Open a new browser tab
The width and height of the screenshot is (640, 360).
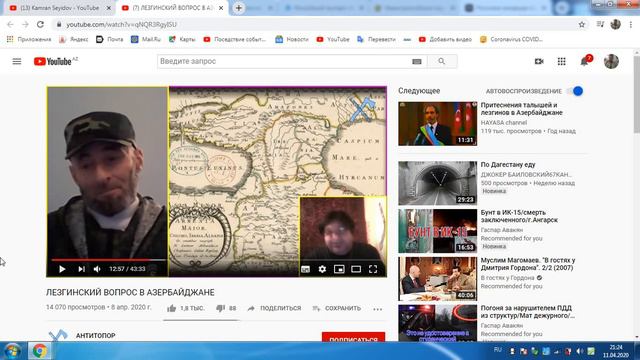(238, 8)
